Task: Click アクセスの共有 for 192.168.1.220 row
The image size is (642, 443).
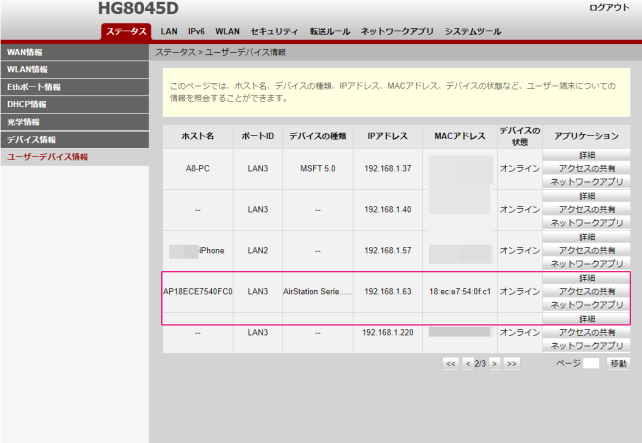Action: (x=586, y=332)
